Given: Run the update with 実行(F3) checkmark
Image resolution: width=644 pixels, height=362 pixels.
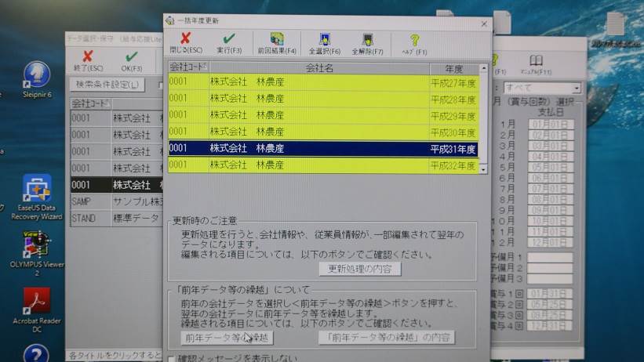Looking at the screenshot, I should pos(229,42).
